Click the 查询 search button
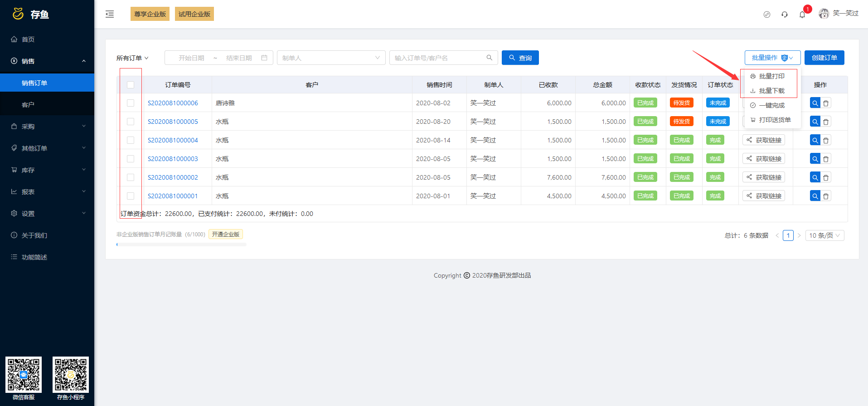868x406 pixels. coord(520,58)
